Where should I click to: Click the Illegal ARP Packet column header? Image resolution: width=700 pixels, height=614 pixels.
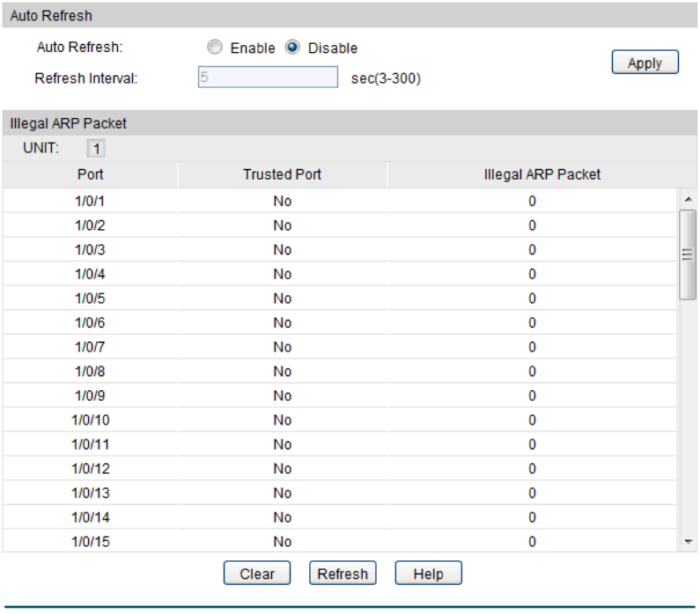point(542,174)
